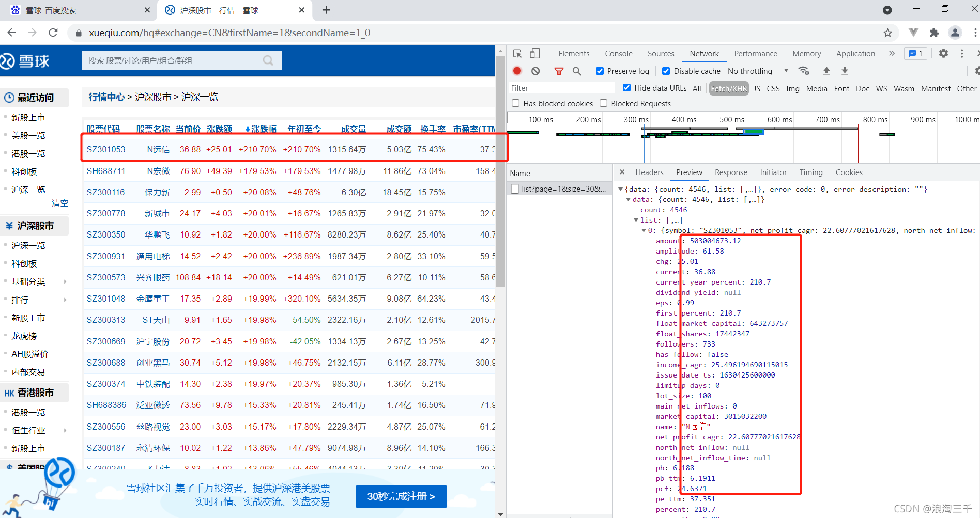This screenshot has height=518, width=980.
Task: Toggle the network filter funnel icon
Action: (559, 71)
